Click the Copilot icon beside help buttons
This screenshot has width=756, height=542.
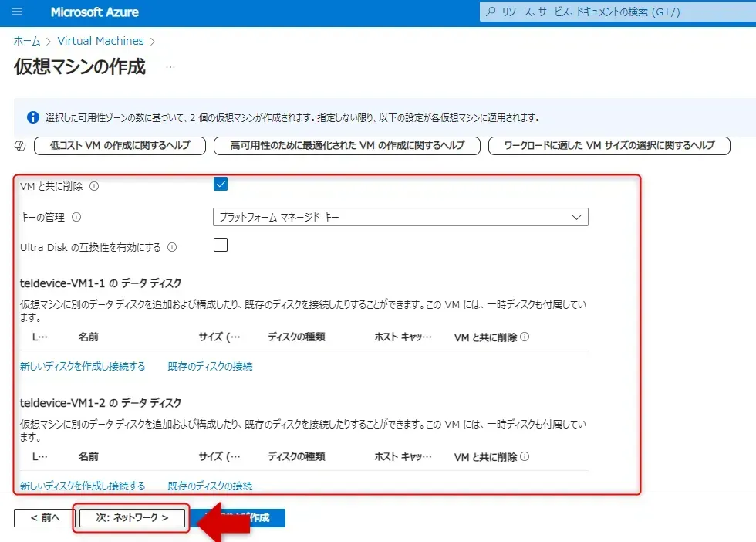coord(21,146)
